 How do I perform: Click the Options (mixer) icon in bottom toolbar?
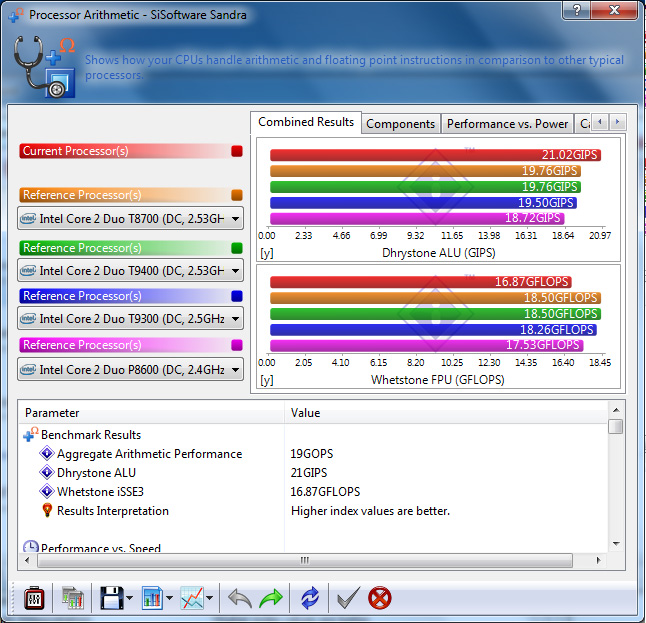[x=34, y=598]
